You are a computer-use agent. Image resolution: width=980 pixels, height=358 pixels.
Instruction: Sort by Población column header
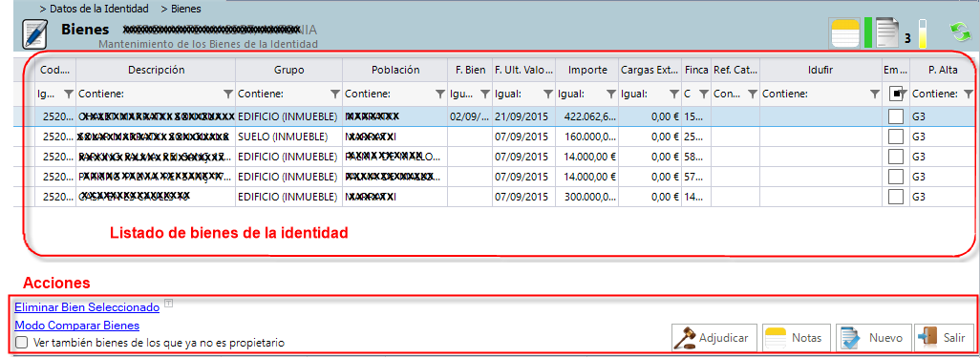click(395, 70)
